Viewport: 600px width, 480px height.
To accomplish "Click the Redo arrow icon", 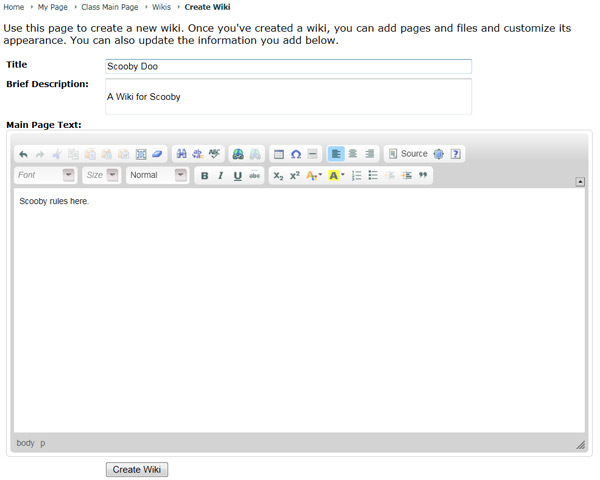I will [x=40, y=154].
